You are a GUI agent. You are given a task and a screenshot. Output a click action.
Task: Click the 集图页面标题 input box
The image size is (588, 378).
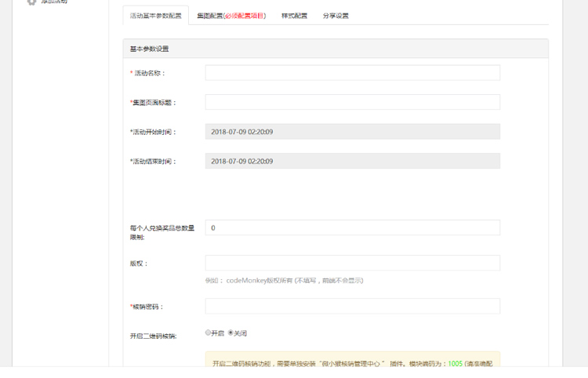[x=352, y=103]
